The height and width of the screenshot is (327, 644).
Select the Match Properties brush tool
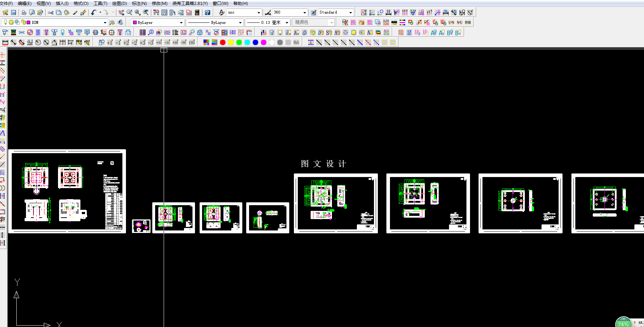(75, 12)
